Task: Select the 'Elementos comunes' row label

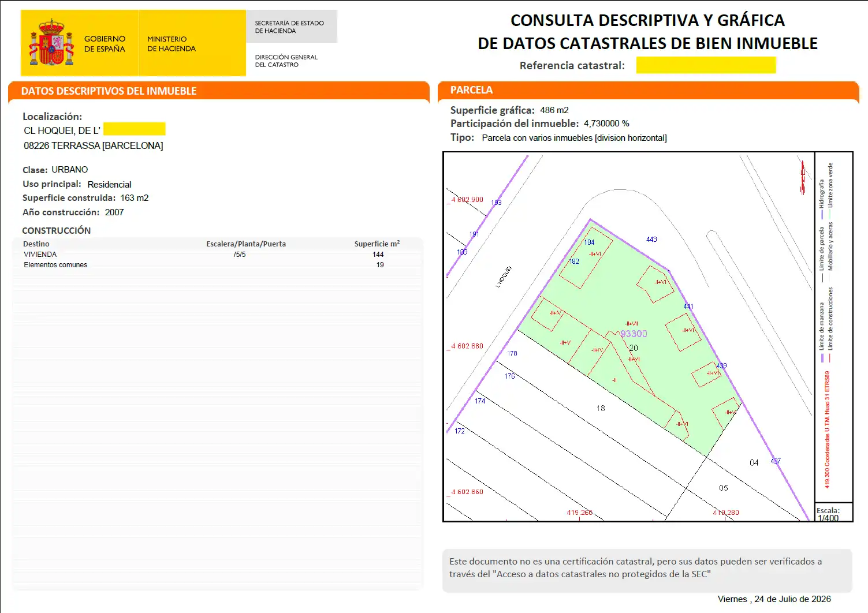Action: (x=55, y=265)
